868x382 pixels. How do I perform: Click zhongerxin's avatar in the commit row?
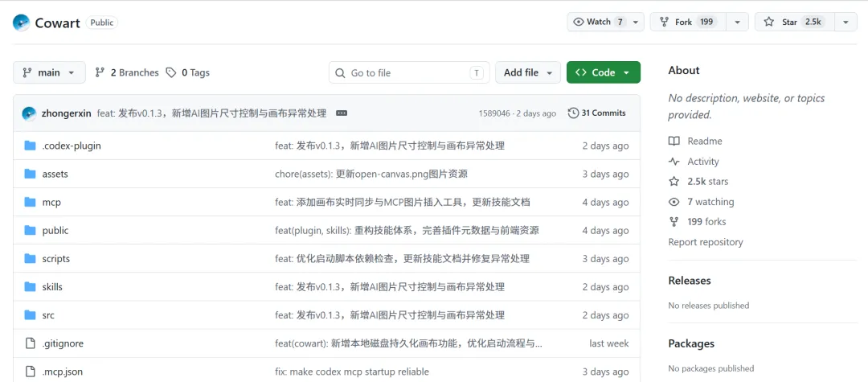(x=29, y=113)
